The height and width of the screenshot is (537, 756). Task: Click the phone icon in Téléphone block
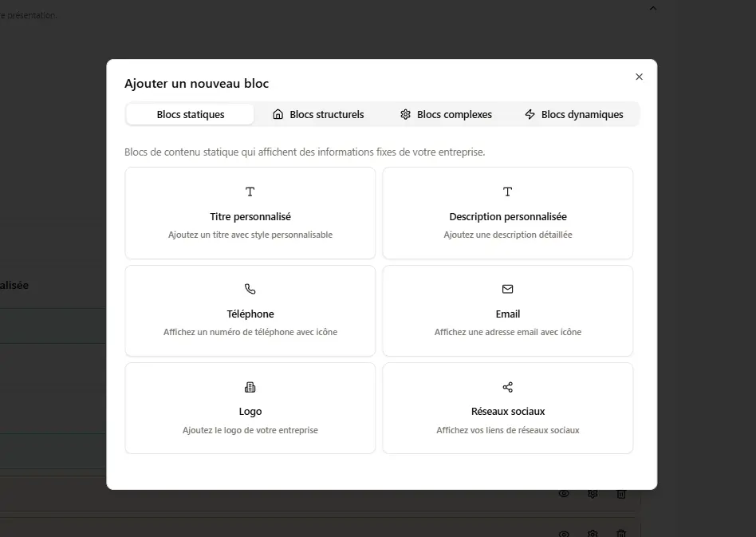(x=250, y=289)
